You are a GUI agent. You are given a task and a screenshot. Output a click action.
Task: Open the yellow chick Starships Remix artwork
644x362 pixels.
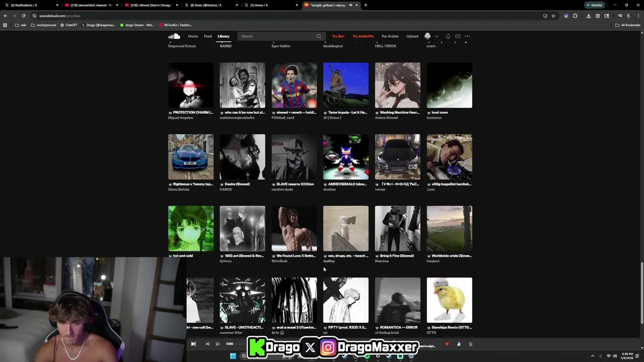pyautogui.click(x=449, y=300)
